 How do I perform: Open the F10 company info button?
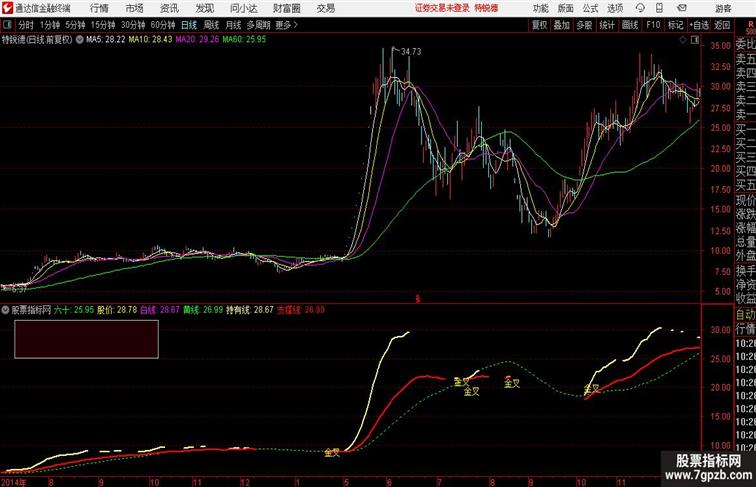tap(653, 25)
